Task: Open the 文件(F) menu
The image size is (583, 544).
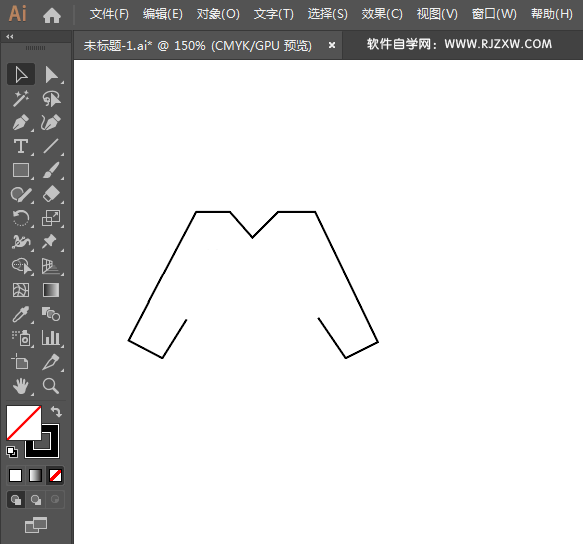Action: pyautogui.click(x=109, y=14)
